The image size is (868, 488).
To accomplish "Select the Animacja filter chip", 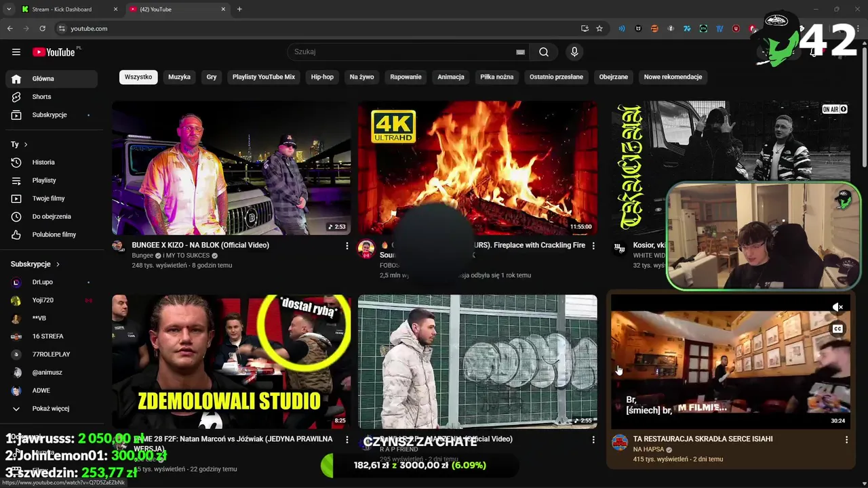I will point(451,77).
